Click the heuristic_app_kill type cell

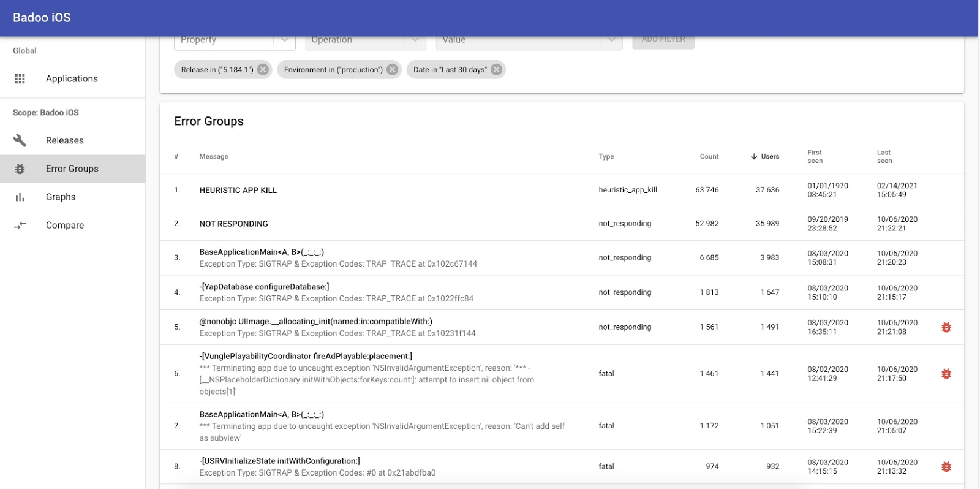(x=628, y=190)
